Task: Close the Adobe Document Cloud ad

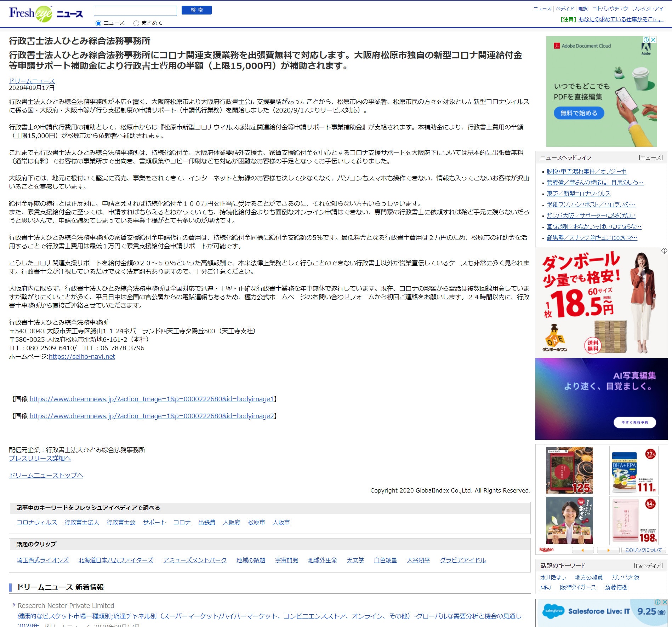Action: click(654, 40)
